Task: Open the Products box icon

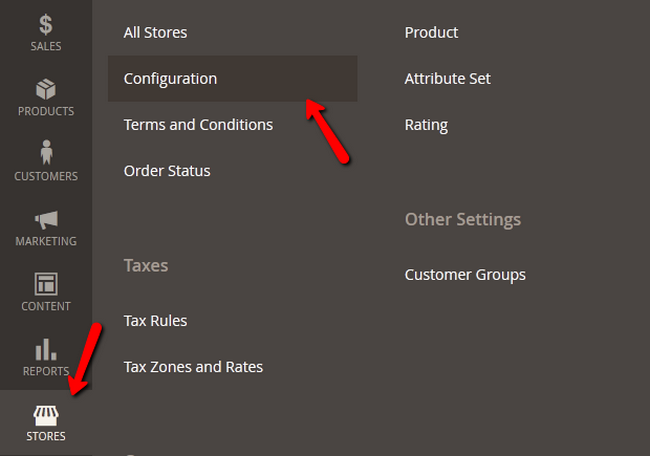Action: click(x=46, y=89)
